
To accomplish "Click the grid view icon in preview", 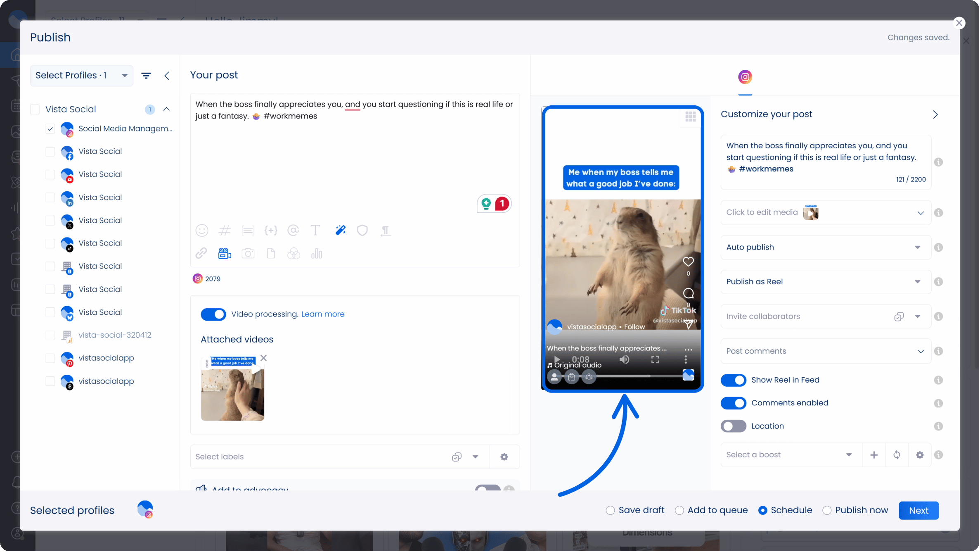I will point(691,117).
